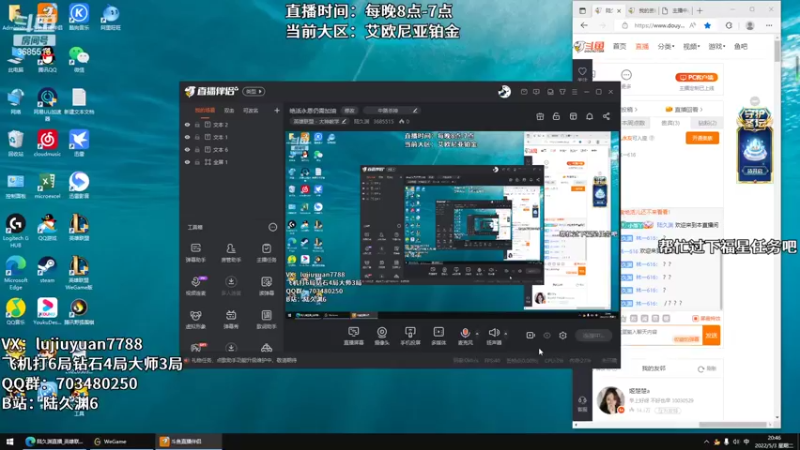Open the 守护圣坛 promotional banner
Image resolution: width=800 pixels, height=450 pixels.
click(x=755, y=145)
